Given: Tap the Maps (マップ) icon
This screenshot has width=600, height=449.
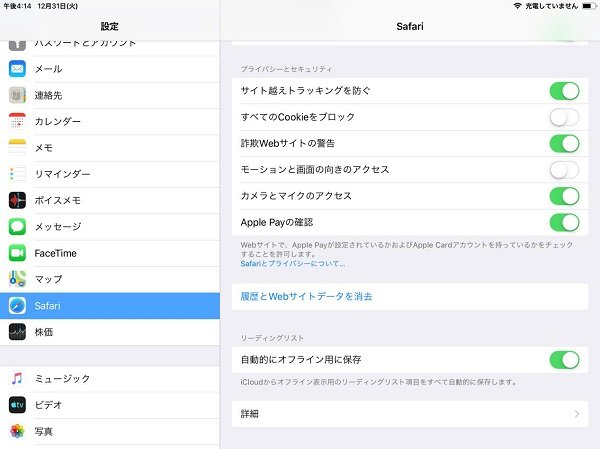Looking at the screenshot, I should pos(17,279).
